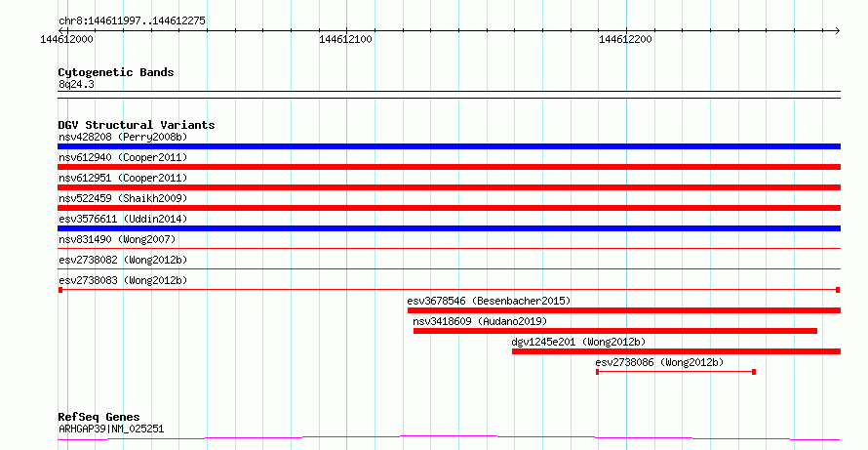Screen dimensions: 868x450
Task: Click the blue nsv428208 Perry2008b variant bar
Action: (449, 146)
